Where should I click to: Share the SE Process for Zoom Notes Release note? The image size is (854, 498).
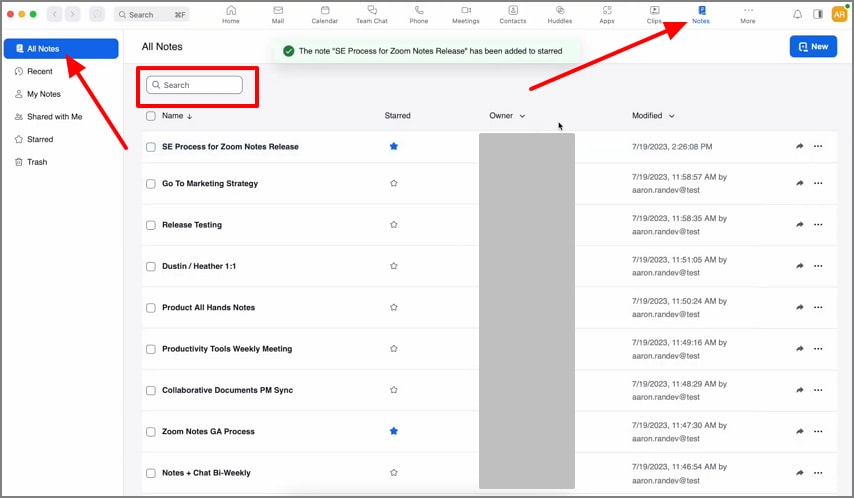click(800, 146)
